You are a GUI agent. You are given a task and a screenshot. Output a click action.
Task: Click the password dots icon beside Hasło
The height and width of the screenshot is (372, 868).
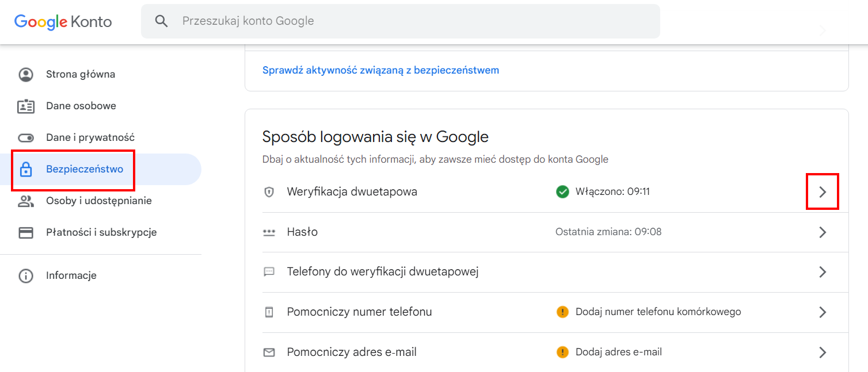coord(269,232)
